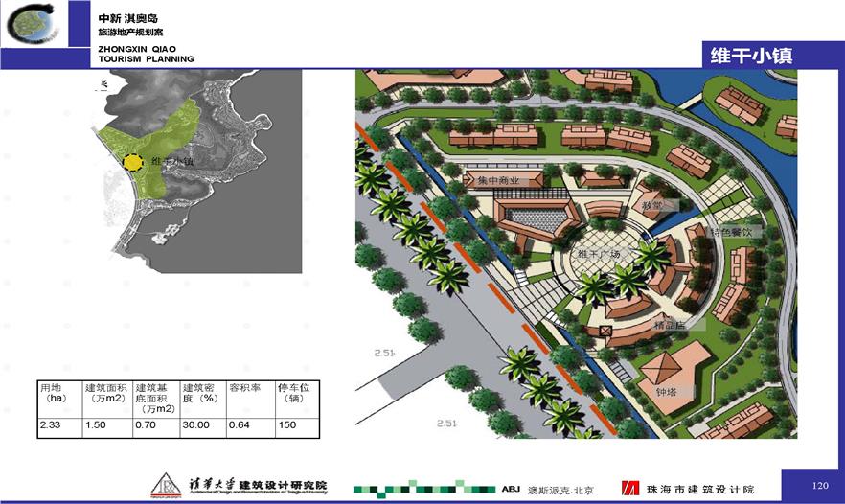Click the 中新 淇奥岛 header title

(127, 18)
